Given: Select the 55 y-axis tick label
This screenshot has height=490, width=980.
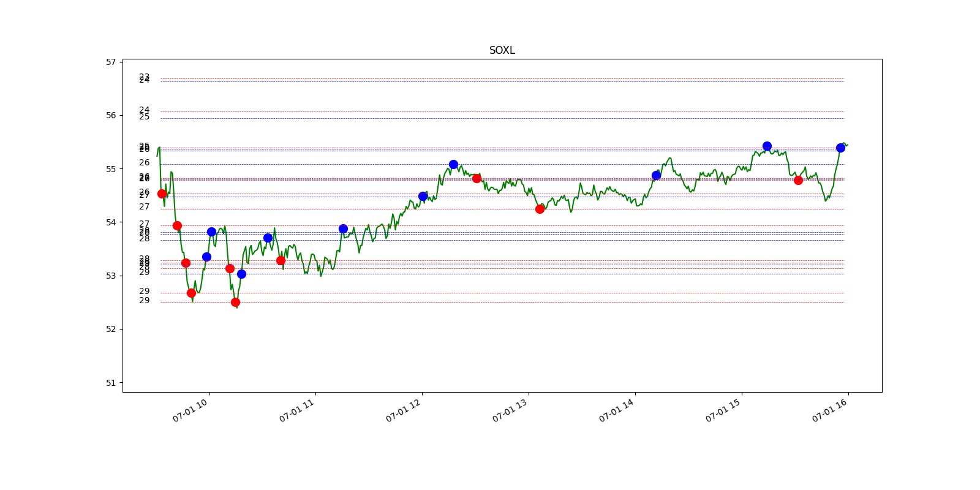Looking at the screenshot, I should pyautogui.click(x=111, y=169).
